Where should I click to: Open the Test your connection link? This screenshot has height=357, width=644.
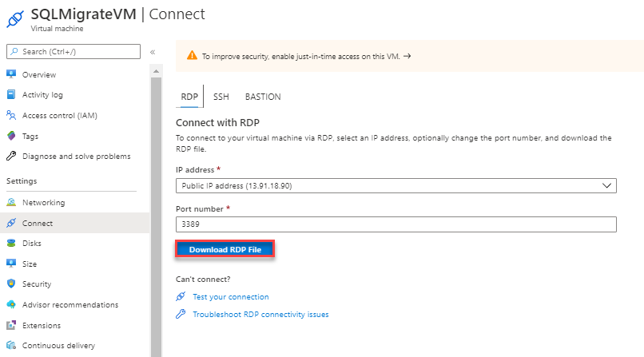(x=231, y=296)
